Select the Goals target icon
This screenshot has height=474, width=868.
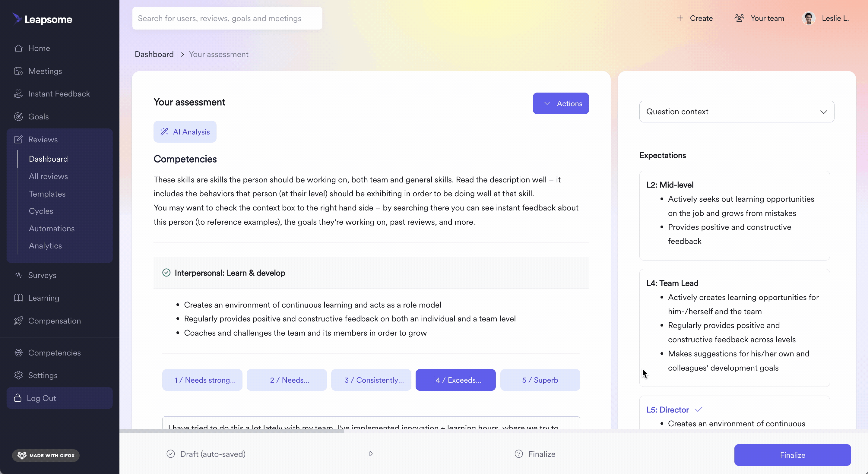[18, 117]
